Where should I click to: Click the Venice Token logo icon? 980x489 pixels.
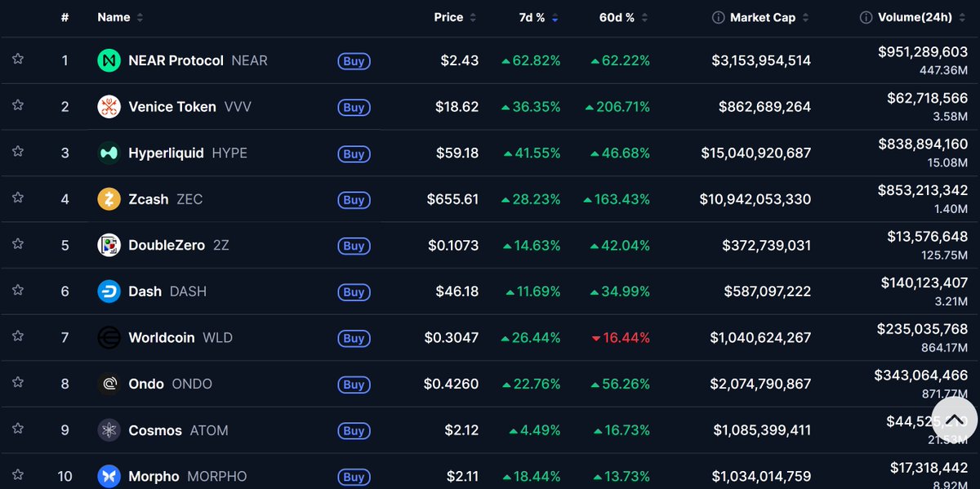coord(109,107)
